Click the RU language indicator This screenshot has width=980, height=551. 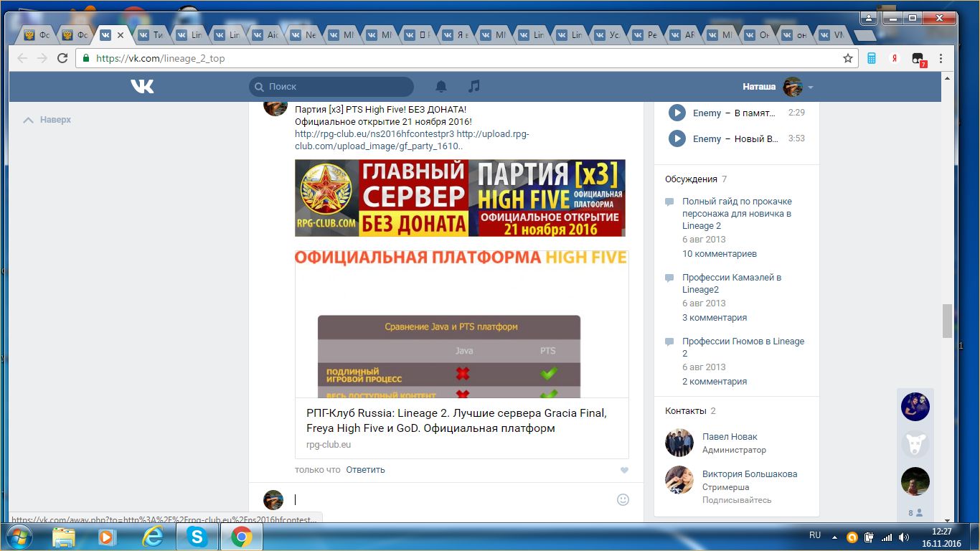(x=815, y=535)
